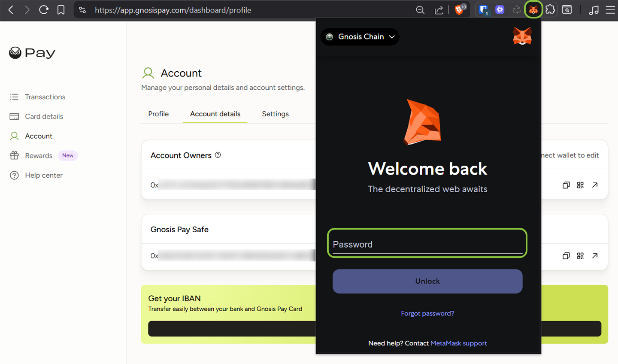
Task: Open site settings icon in address bar
Action: (x=82, y=10)
